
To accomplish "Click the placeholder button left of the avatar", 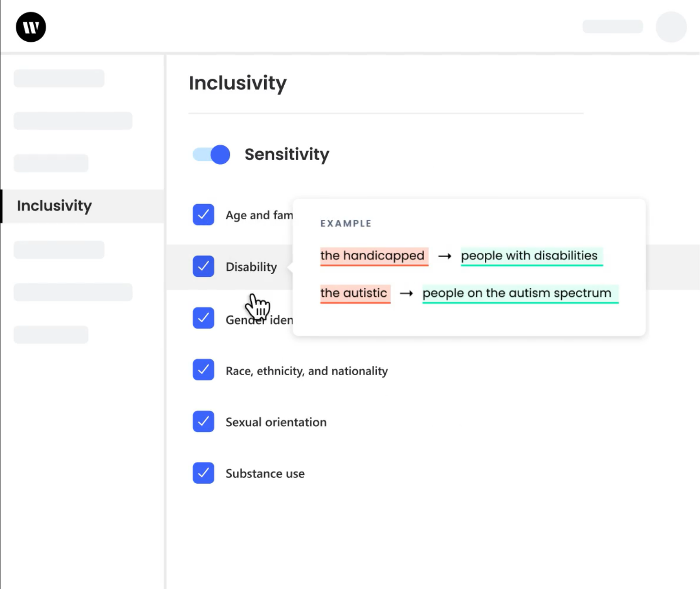I will click(612, 26).
